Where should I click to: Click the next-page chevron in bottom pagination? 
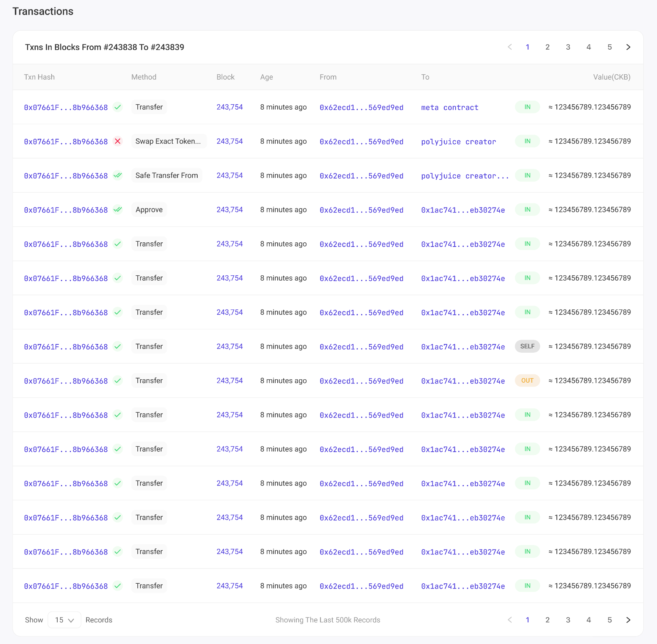pyautogui.click(x=628, y=620)
